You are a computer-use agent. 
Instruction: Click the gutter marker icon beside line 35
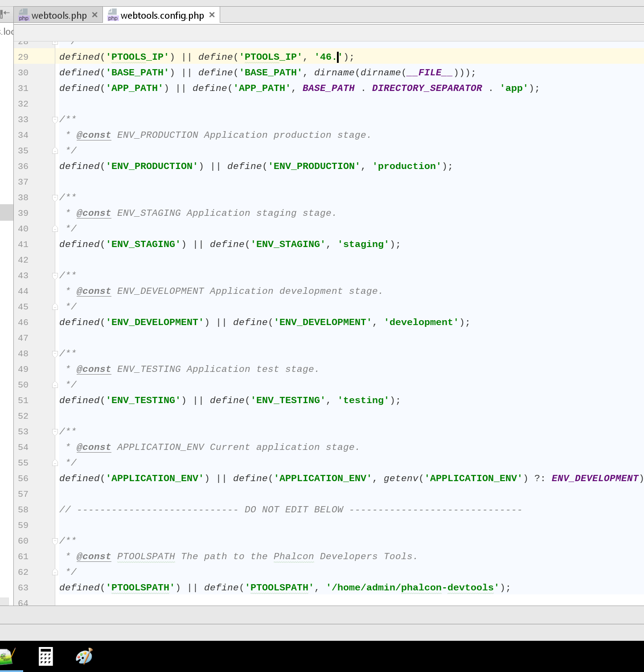pos(55,150)
